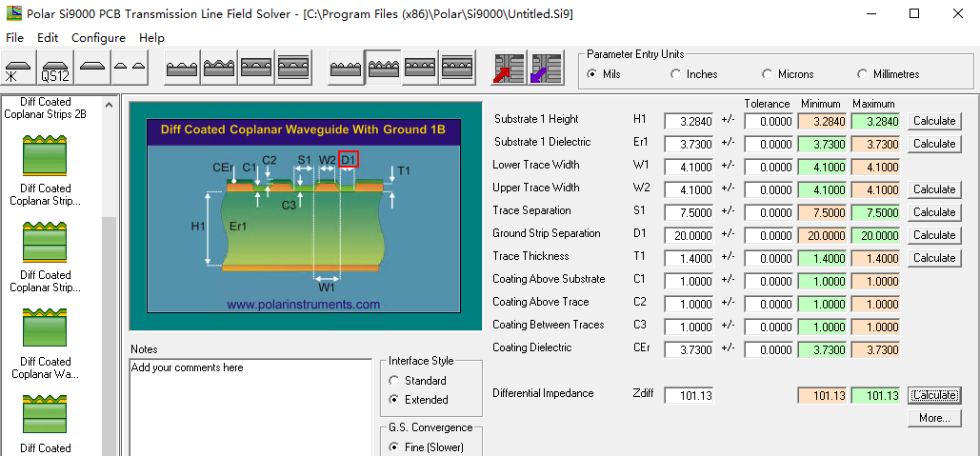Image resolution: width=980 pixels, height=456 pixels.
Task: Select Diff Coated Coplanar Strips 2B entry
Action: [x=45, y=109]
